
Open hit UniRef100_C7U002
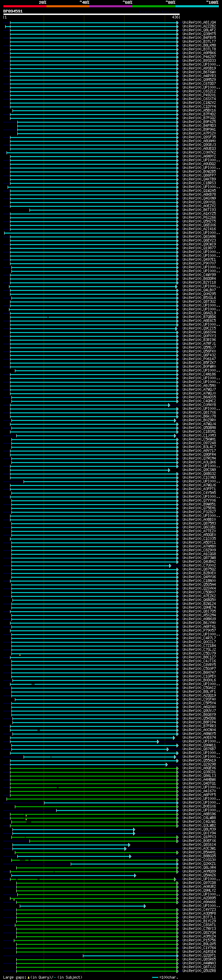point(199,565)
